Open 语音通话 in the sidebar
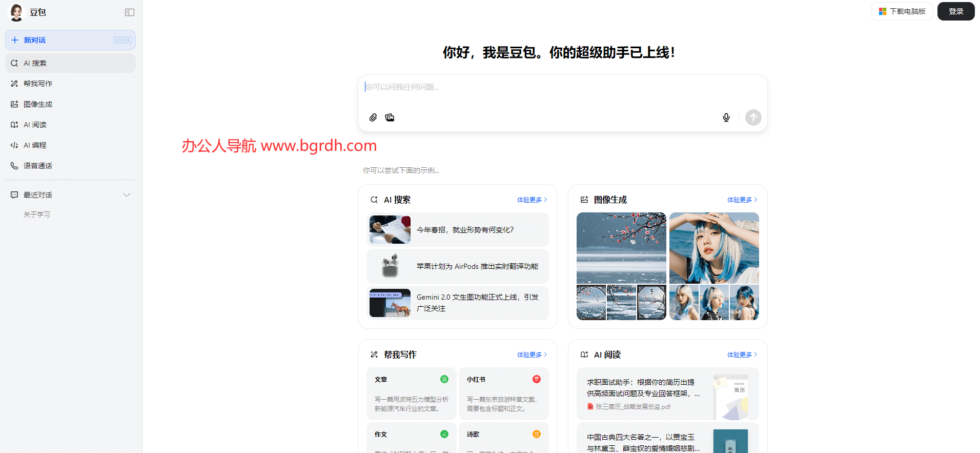 70,166
